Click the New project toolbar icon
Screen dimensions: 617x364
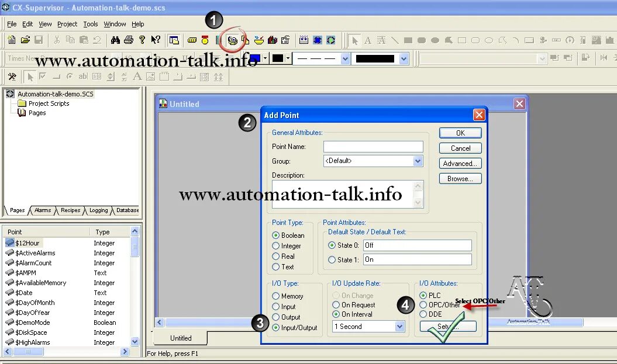coord(12,40)
